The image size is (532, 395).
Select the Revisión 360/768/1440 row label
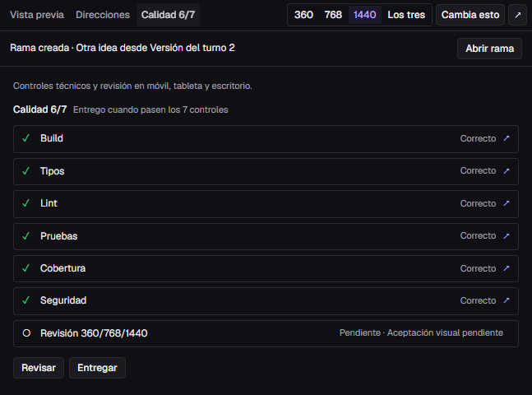click(94, 333)
